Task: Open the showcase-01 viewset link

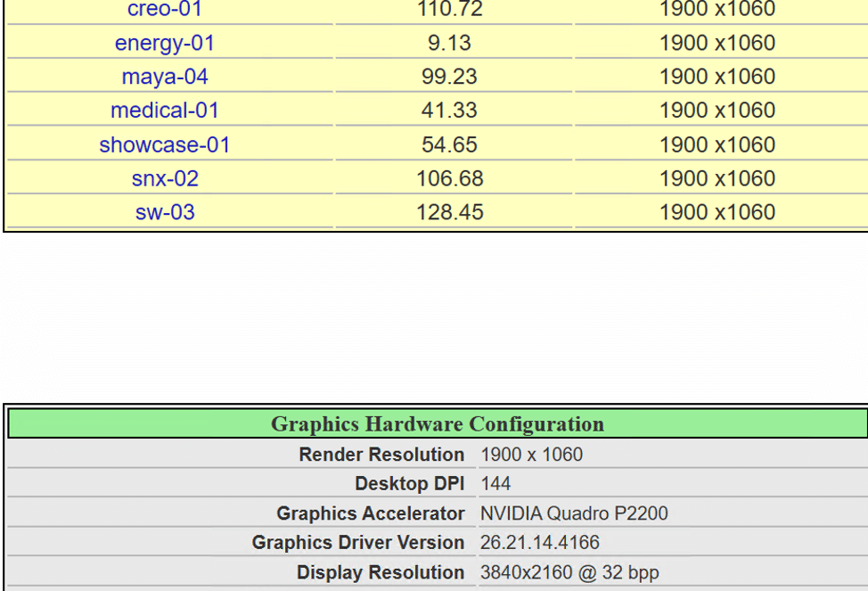Action: point(164,144)
